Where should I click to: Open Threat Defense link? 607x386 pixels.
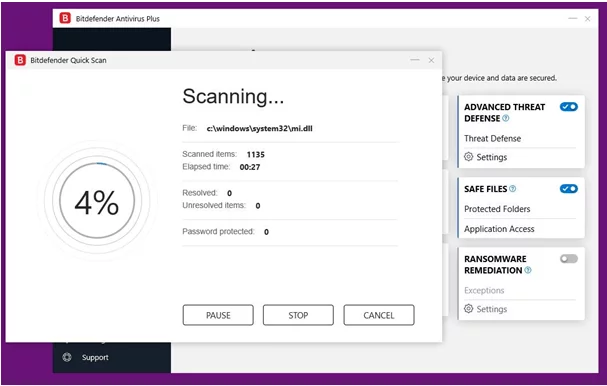492,138
